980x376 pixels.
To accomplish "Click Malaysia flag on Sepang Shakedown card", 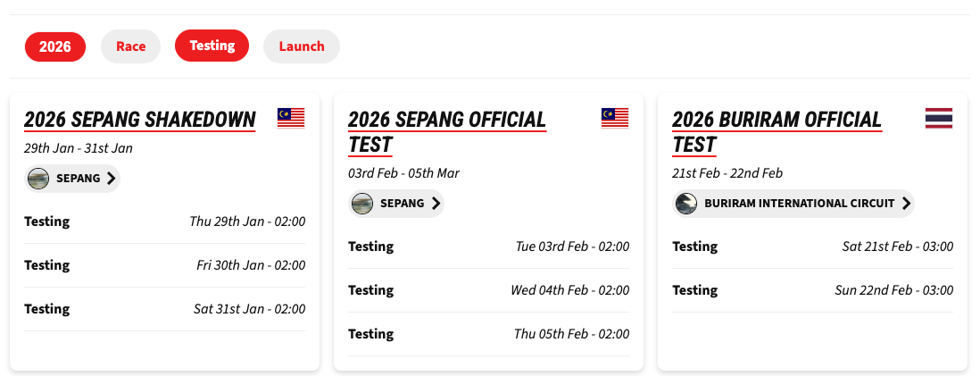I will click(x=291, y=118).
